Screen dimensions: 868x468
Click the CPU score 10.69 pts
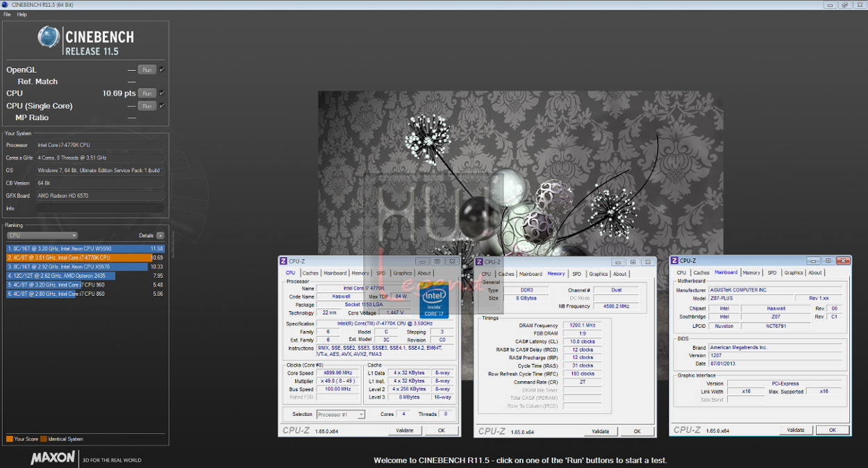pos(119,93)
